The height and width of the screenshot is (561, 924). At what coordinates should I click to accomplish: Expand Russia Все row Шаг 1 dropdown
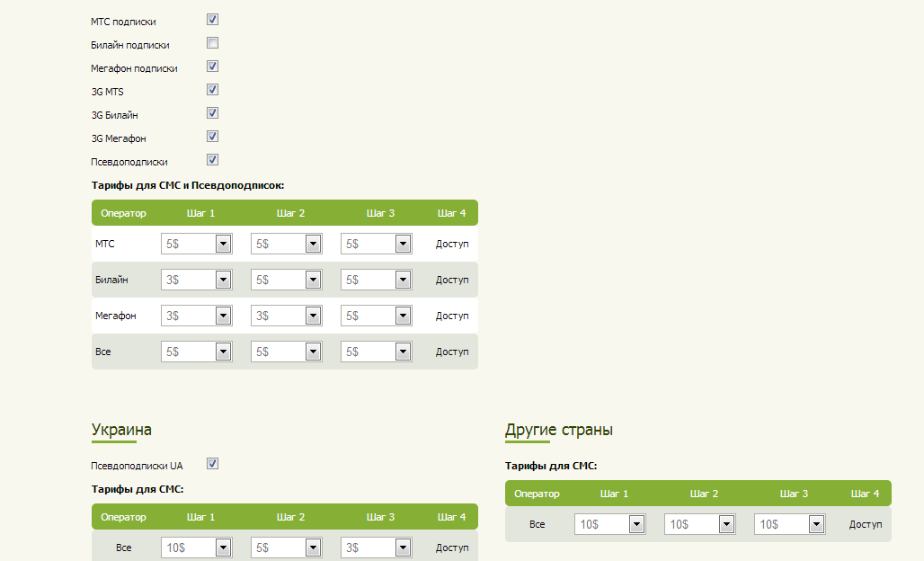(197, 352)
